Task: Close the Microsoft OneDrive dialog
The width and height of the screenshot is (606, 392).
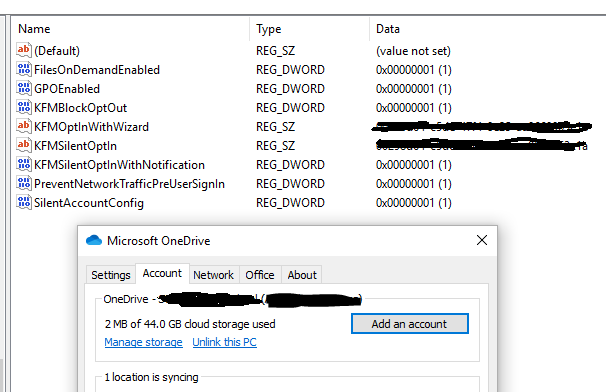Action: (x=482, y=240)
